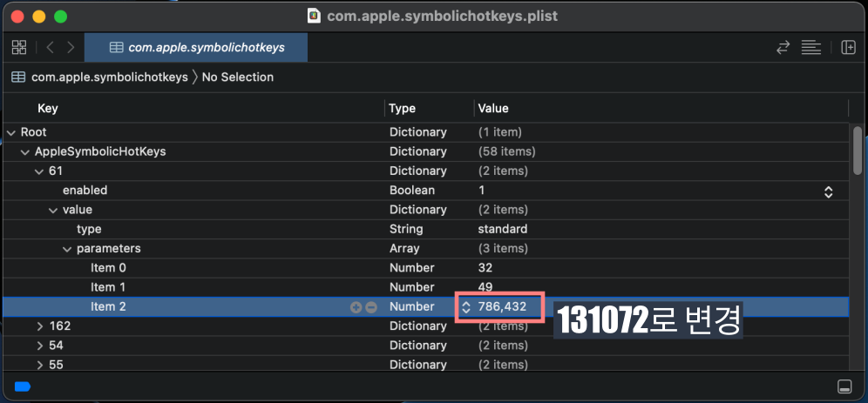This screenshot has width=868, height=403.
Task: Select the com.apple.symbolichotkeys tab
Action: (x=196, y=48)
